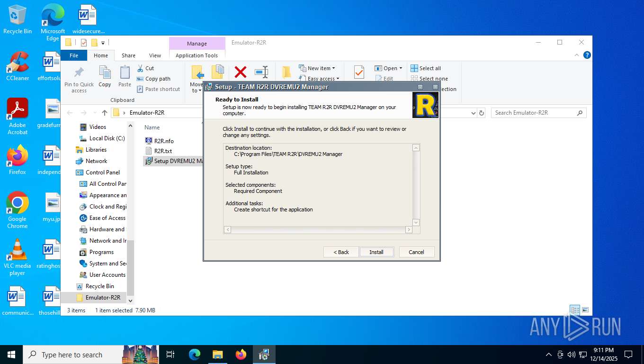Click the red Delete icon in ribbon
This screenshot has width=644, height=364.
tap(241, 72)
